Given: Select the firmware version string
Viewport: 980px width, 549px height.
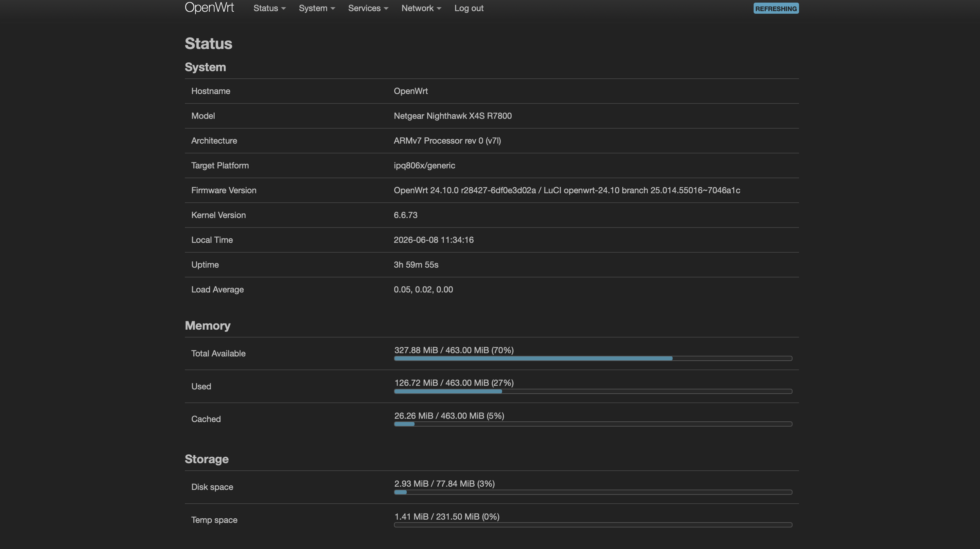Looking at the screenshot, I should [567, 190].
